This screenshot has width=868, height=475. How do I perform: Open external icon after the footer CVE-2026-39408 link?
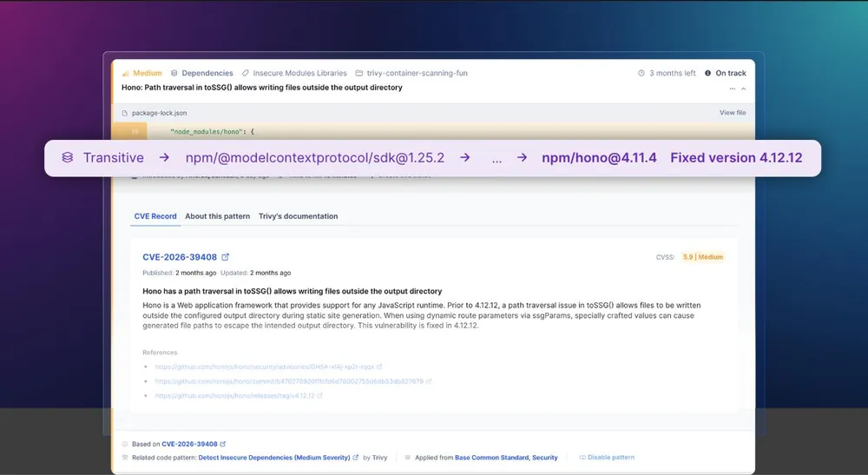click(223, 444)
